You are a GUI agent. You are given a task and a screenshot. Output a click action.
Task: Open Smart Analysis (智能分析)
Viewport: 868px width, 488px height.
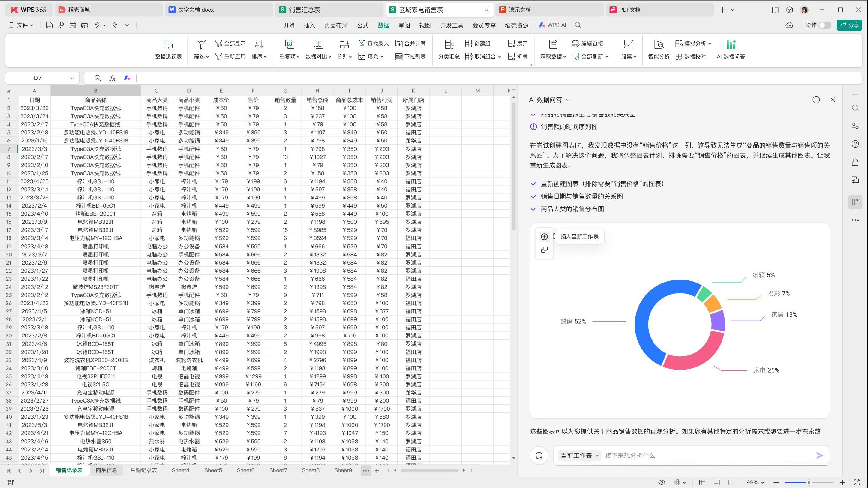coord(659,49)
